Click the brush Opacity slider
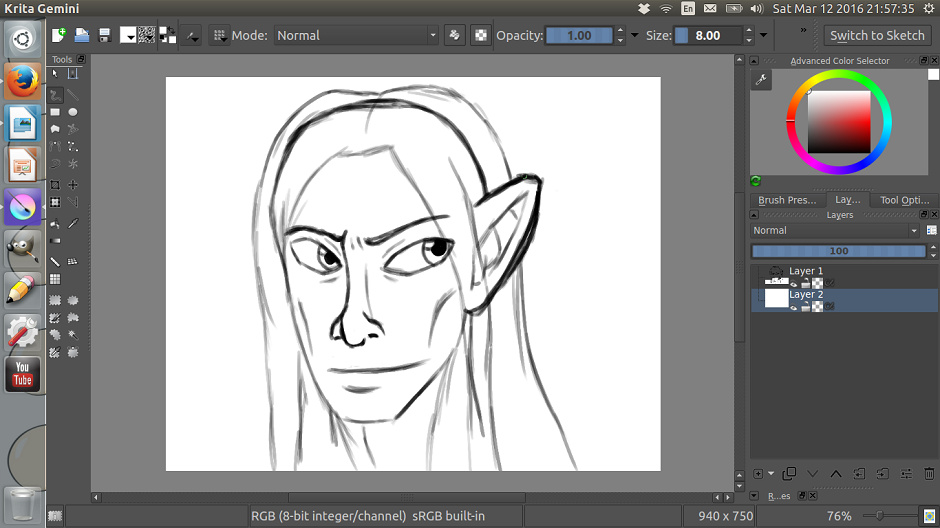The image size is (940, 528). point(579,35)
